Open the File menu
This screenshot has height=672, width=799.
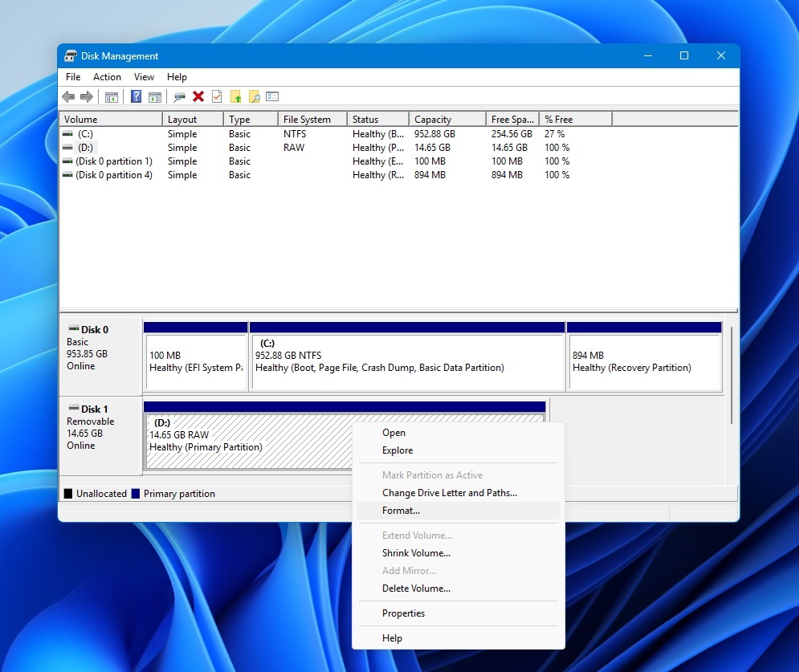point(73,77)
